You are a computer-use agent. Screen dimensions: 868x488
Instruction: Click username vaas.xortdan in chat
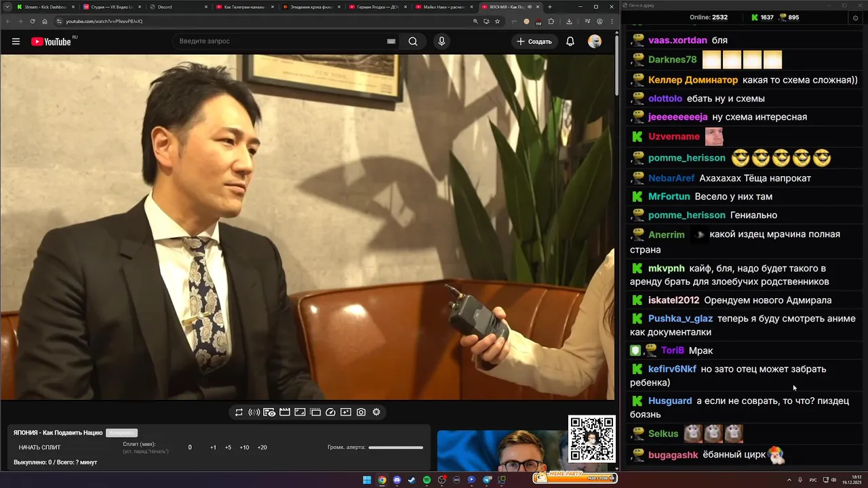click(677, 40)
